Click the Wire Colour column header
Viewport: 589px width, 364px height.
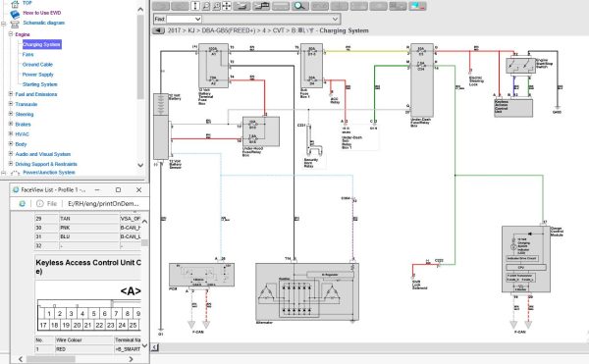pos(84,340)
